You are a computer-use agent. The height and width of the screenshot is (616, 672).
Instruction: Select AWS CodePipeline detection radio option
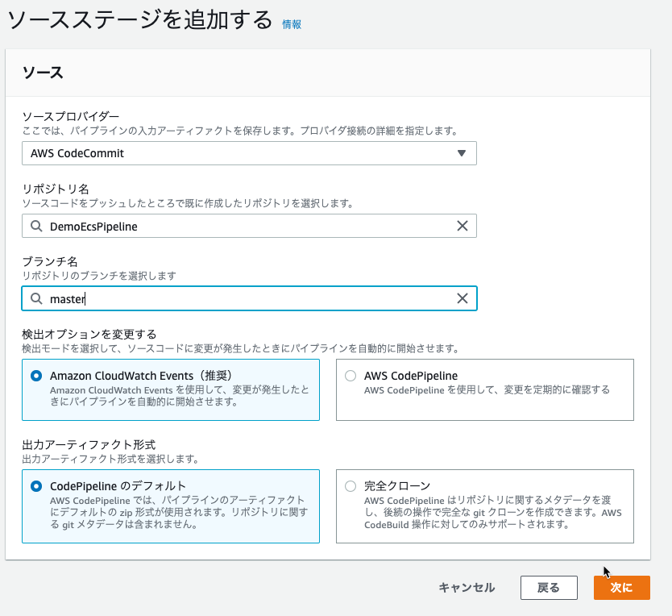[351, 376]
